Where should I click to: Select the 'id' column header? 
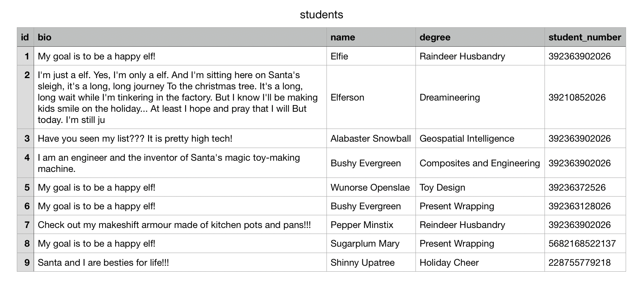[x=25, y=37]
